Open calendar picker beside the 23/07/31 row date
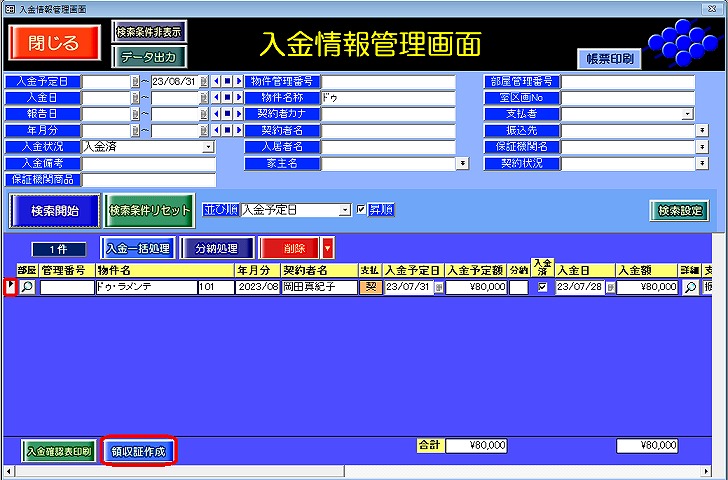Screen dimensions: 728x480 [437, 287]
